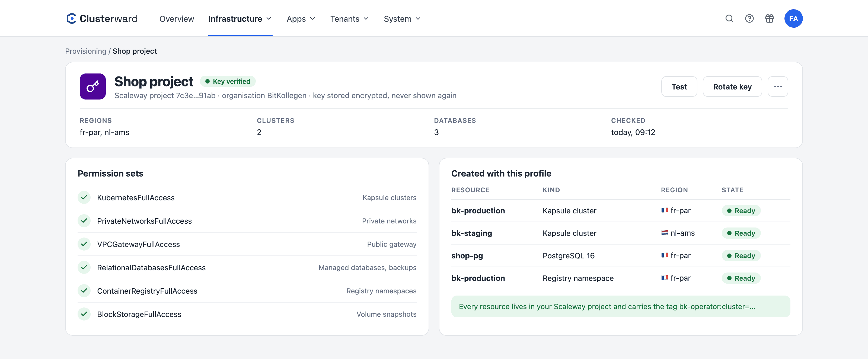
Task: Click the PrivateNetworksFullAccess check icon
Action: (84, 221)
